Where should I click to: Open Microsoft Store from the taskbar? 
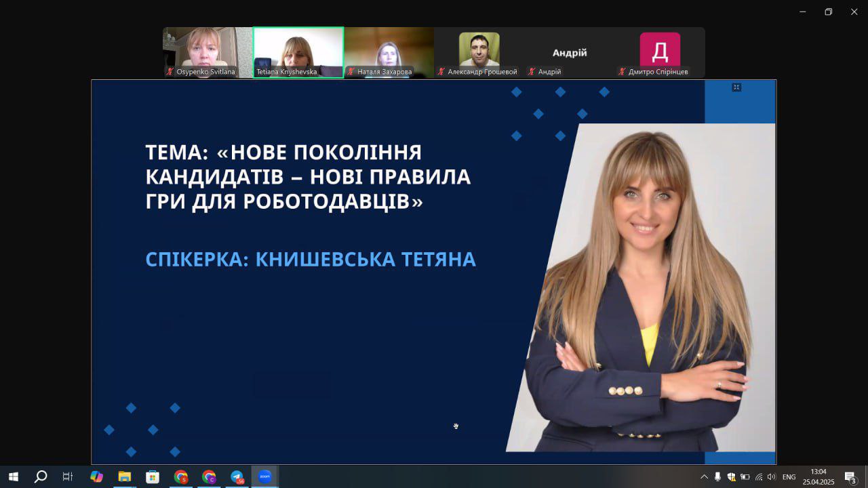tap(153, 476)
